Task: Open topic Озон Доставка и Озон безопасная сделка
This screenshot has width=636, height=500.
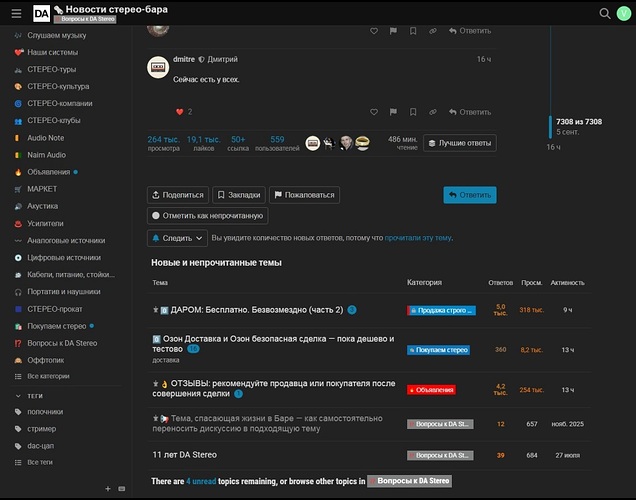Action: [273, 344]
